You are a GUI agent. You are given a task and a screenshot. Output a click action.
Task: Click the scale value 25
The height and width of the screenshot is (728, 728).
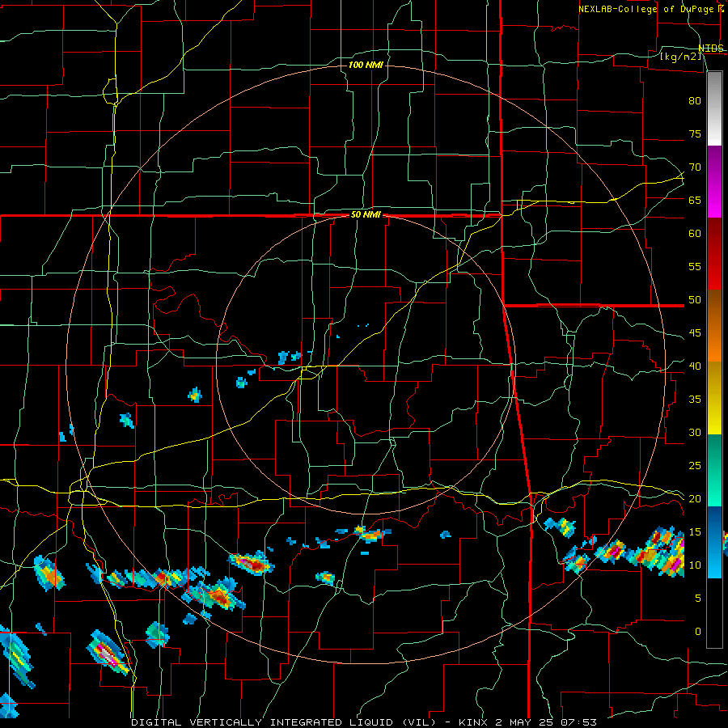click(x=695, y=465)
